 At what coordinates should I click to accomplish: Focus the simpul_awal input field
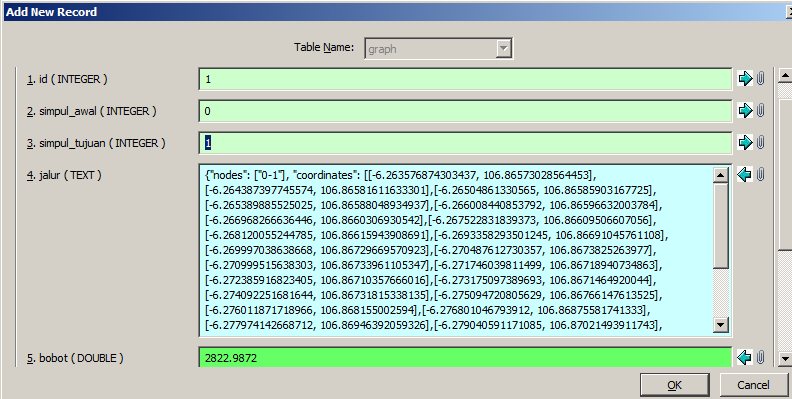465,111
